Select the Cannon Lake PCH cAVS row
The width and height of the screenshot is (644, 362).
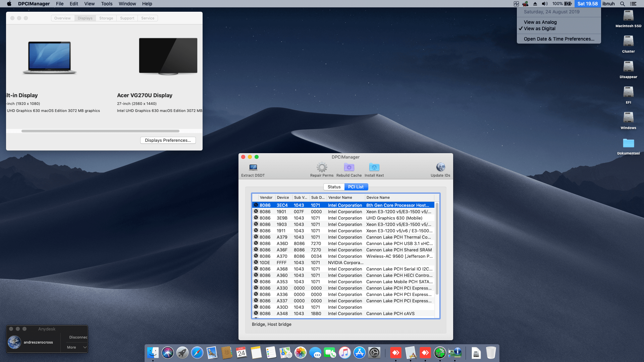tap(343, 314)
